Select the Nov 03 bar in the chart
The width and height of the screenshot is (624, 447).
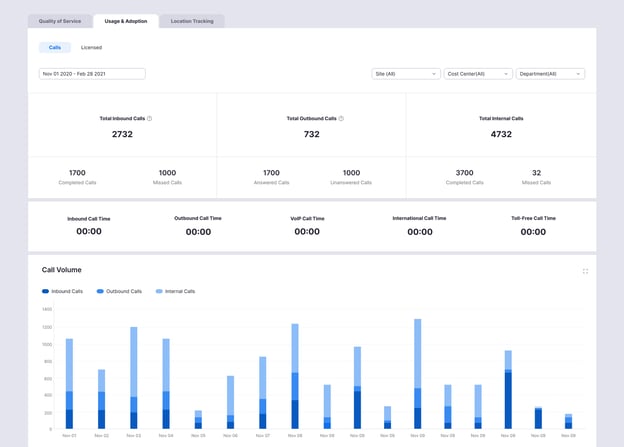tap(133, 380)
